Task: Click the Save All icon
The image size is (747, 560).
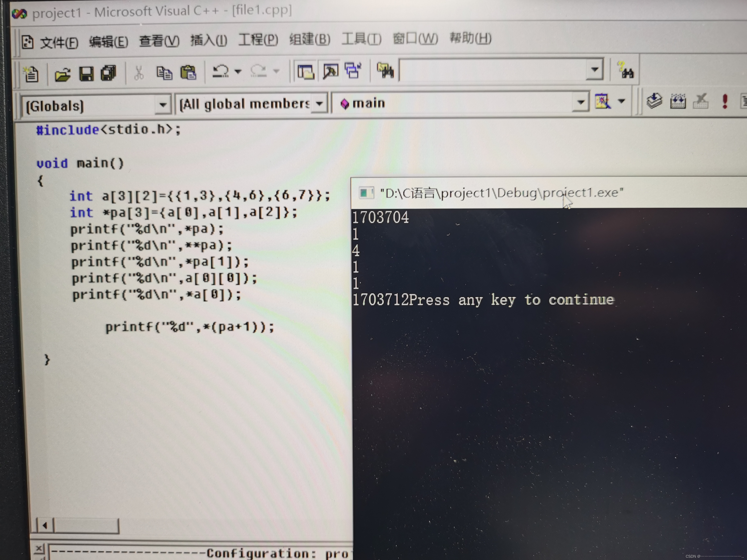Action: click(109, 73)
